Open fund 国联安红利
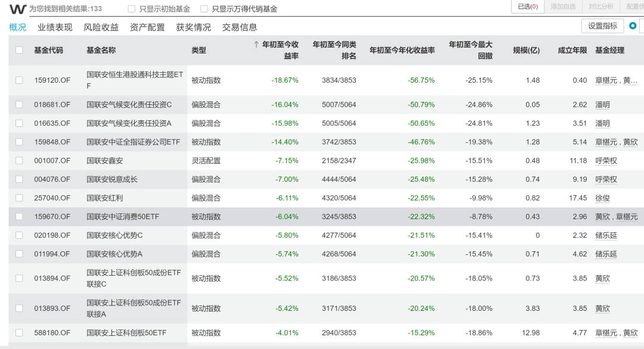644x349 pixels. tap(105, 198)
